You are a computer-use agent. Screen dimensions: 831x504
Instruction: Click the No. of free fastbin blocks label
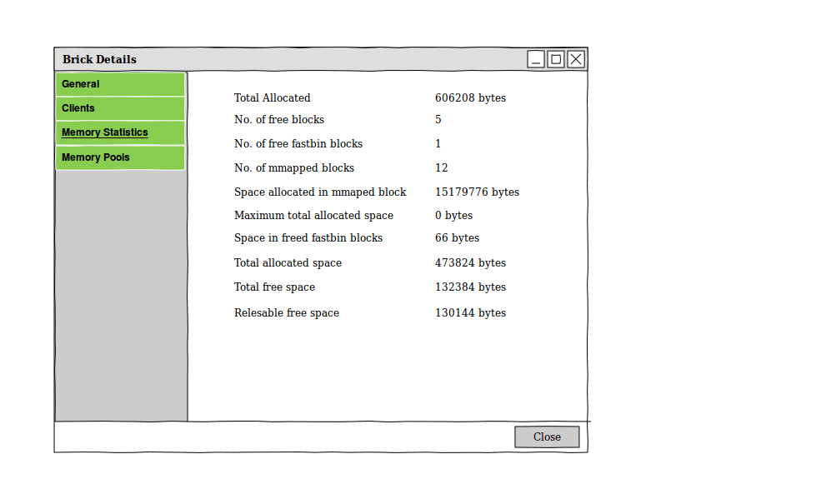coord(298,143)
